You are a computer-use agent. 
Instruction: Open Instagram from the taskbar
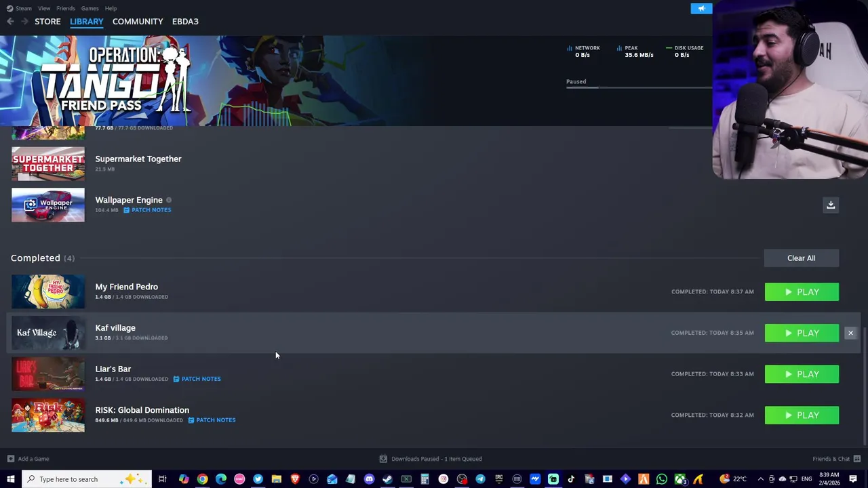click(443, 479)
